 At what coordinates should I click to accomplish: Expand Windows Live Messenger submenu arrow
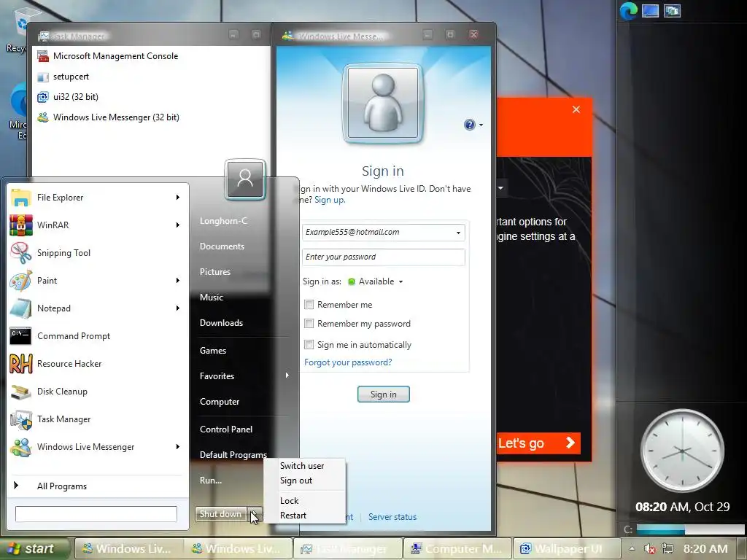coord(178,447)
